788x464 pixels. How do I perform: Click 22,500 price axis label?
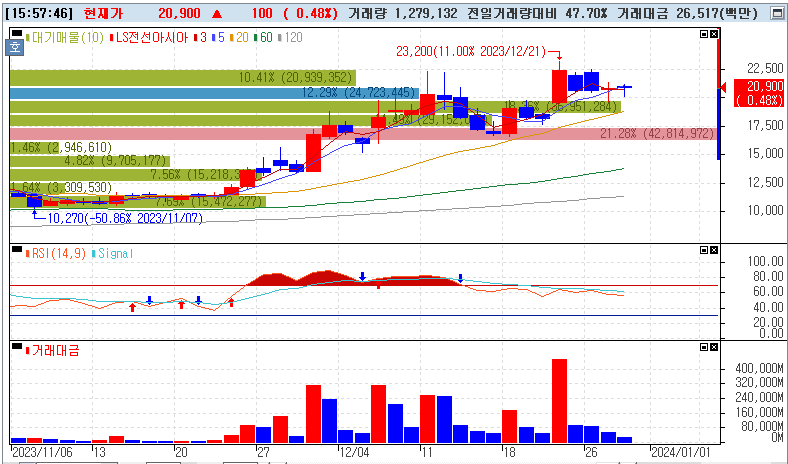[765, 68]
